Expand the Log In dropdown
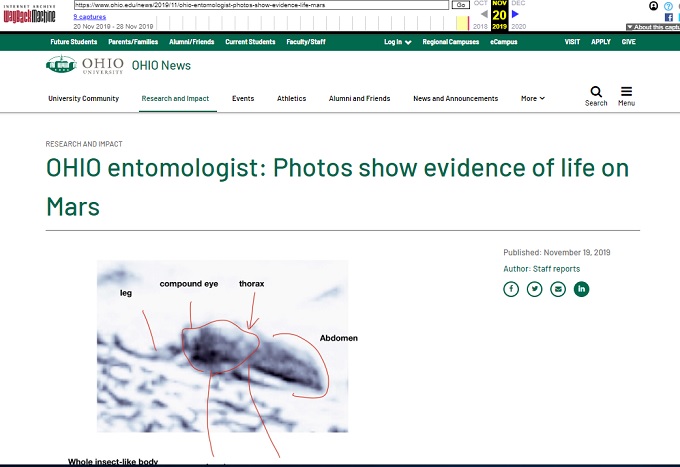The image size is (680, 467). 398,42
